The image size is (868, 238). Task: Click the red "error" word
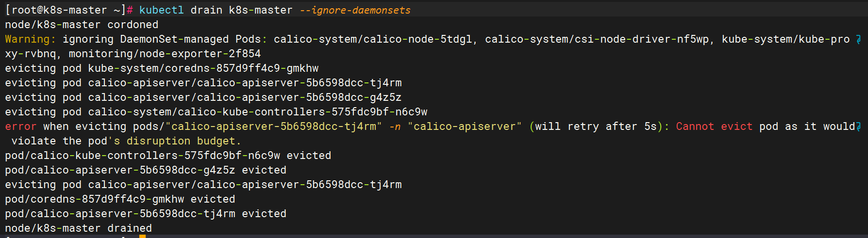[x=21, y=127]
